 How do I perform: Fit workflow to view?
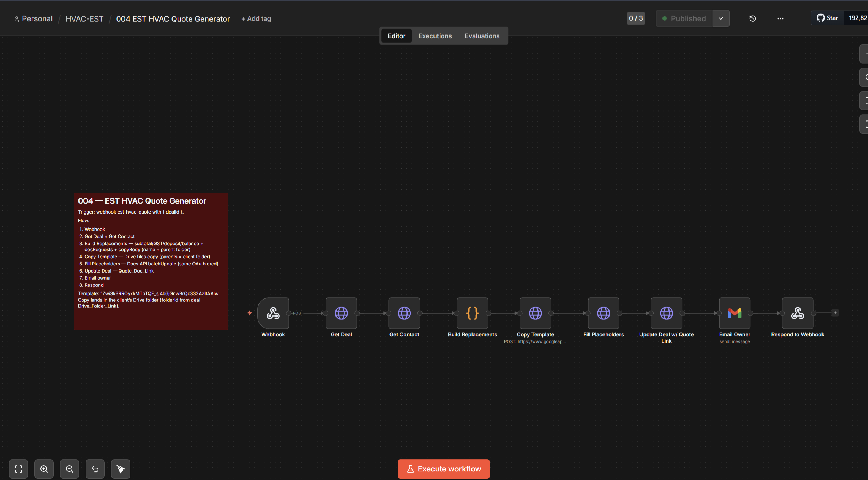click(x=18, y=469)
